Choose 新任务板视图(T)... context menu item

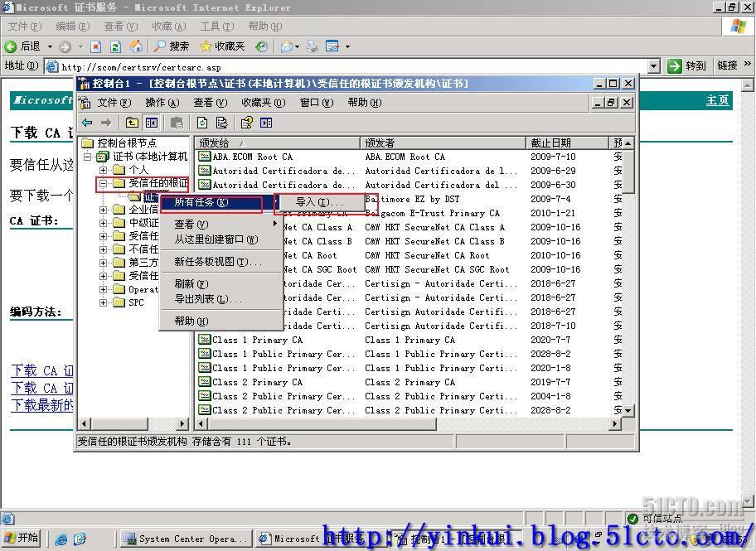[220, 261]
